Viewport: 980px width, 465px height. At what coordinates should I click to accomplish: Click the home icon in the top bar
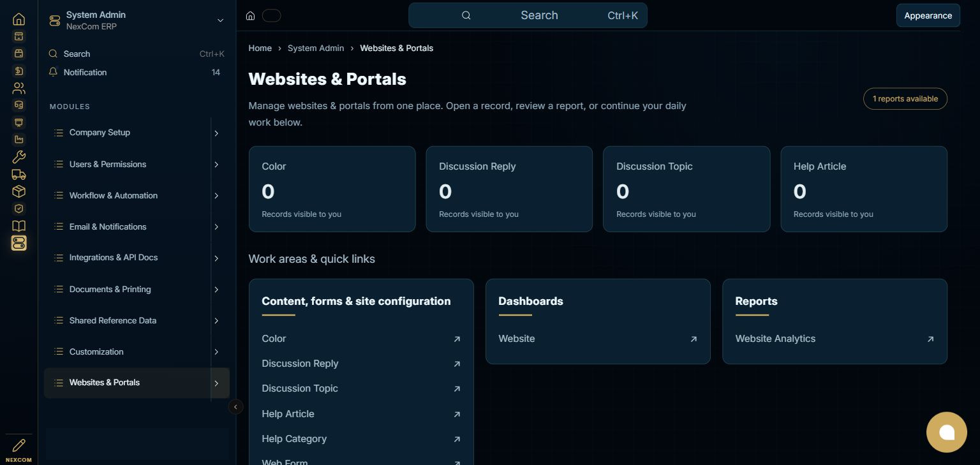(251, 16)
